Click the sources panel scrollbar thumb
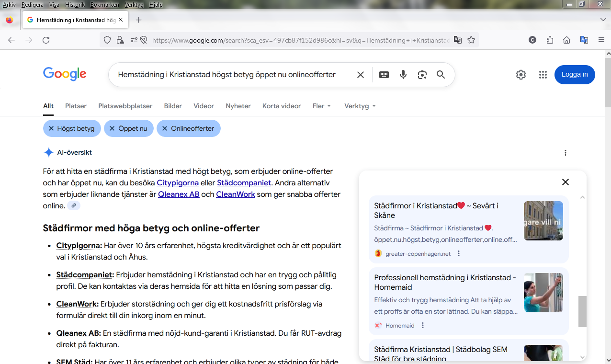 582,311
